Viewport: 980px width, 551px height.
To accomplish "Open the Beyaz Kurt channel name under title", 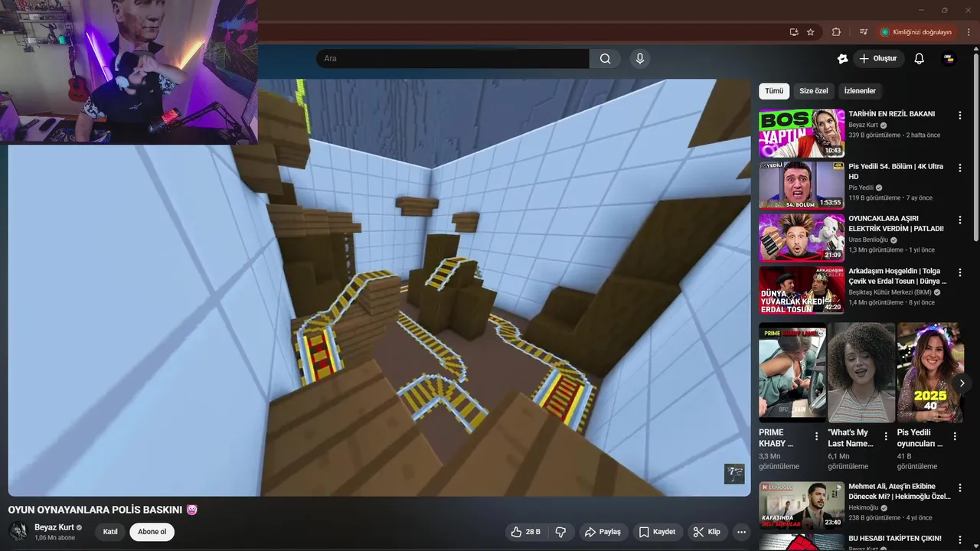I will click(54, 527).
